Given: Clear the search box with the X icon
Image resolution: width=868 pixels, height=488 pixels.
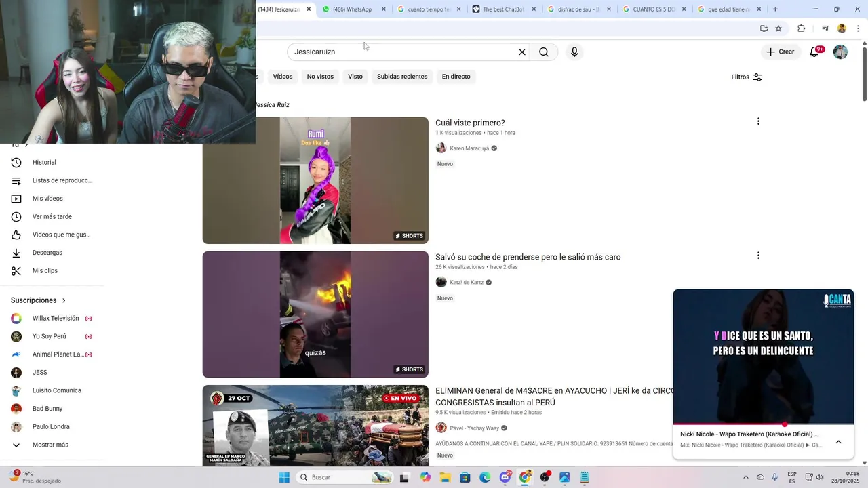Looking at the screenshot, I should pyautogui.click(x=522, y=52).
